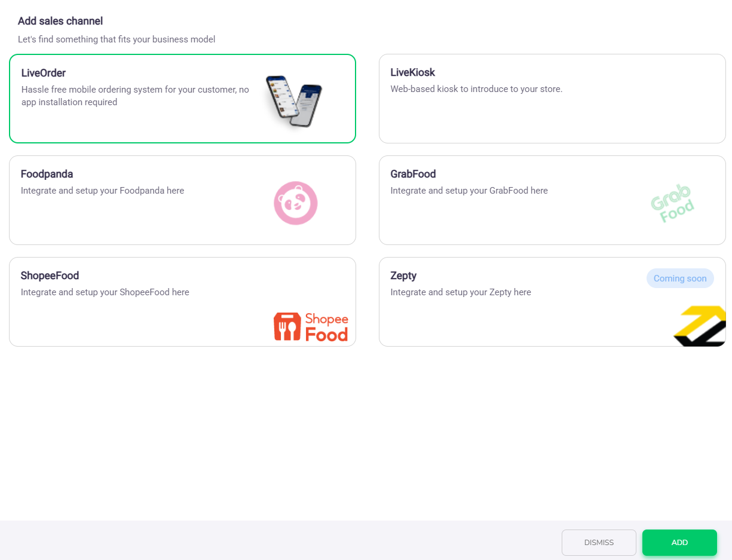Click the LiveOrder mobile phones icon

coord(293,100)
